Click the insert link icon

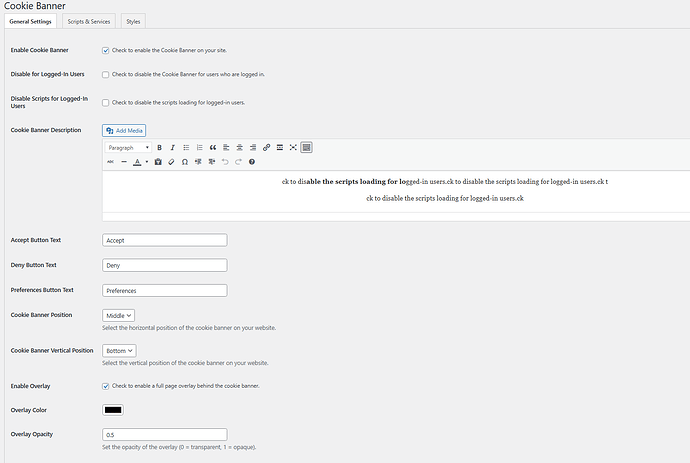[x=266, y=148]
